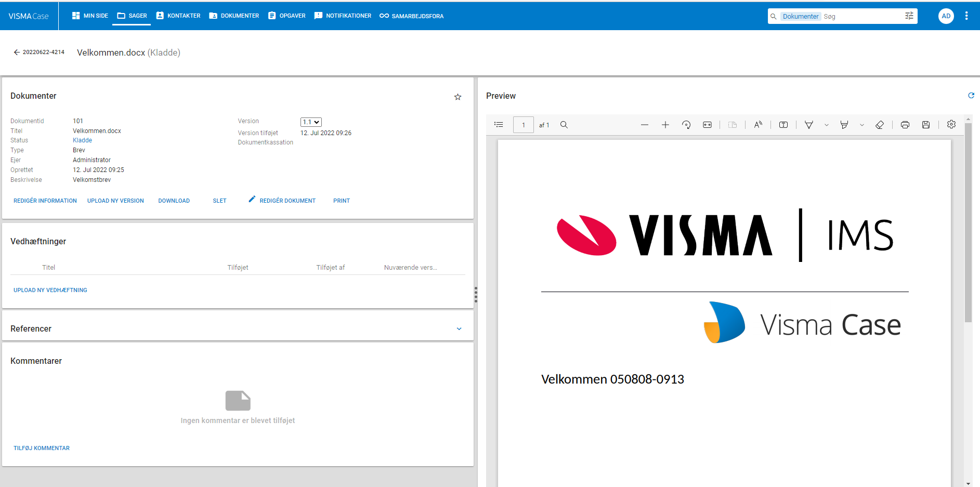
Task: Open highlighter options dropdown
Action: pyautogui.click(x=862, y=125)
